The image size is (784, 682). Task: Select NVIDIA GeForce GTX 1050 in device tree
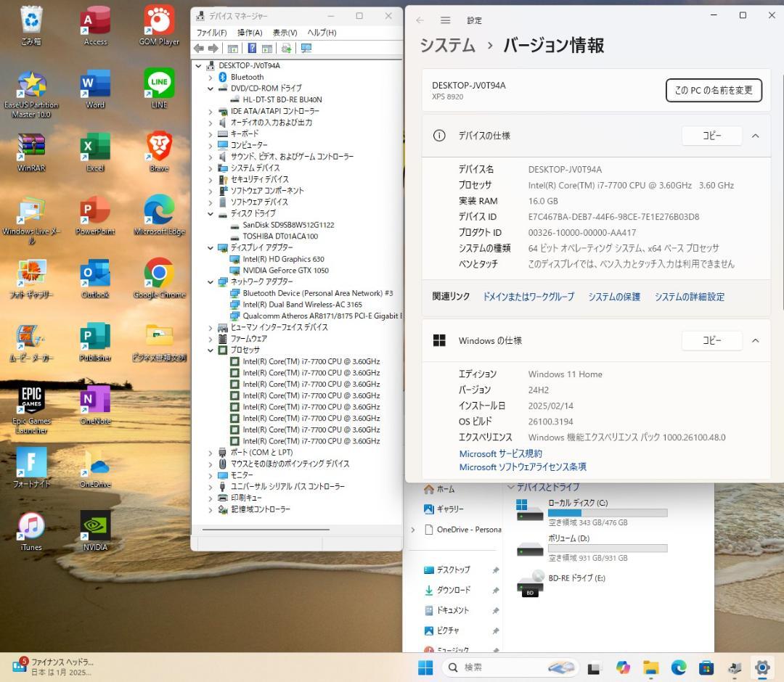(285, 270)
